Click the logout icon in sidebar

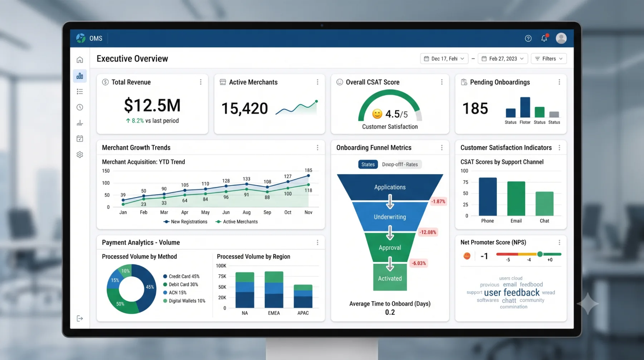(x=80, y=318)
